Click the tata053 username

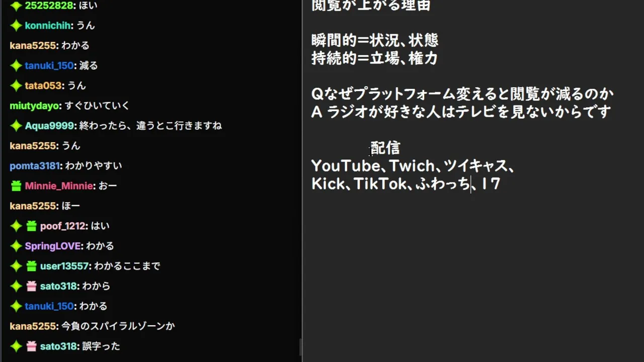point(43,86)
